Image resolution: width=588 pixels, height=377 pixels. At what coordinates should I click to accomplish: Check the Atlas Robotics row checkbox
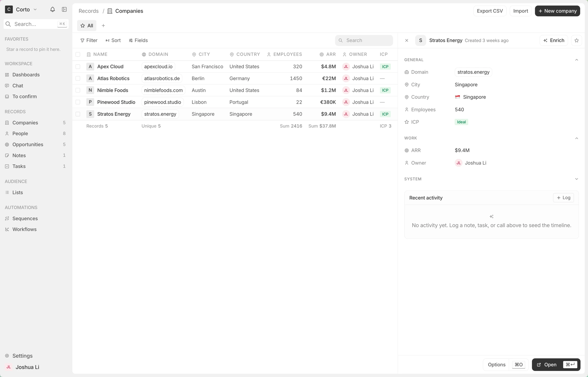point(78,79)
